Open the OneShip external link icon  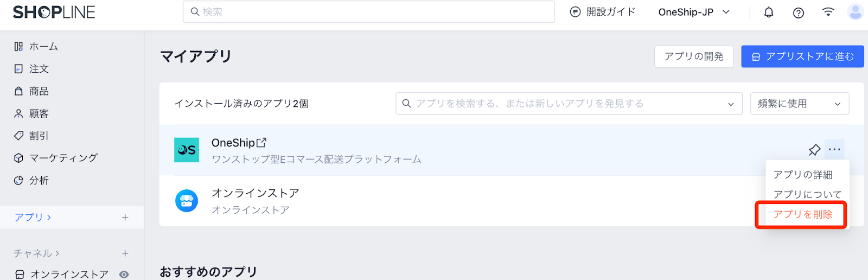pyautogui.click(x=261, y=143)
